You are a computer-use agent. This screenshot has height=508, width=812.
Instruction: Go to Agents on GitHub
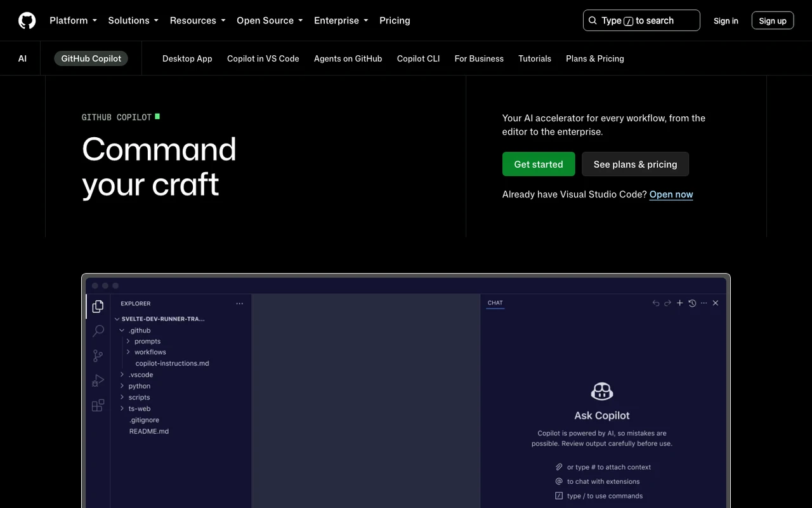tap(348, 58)
